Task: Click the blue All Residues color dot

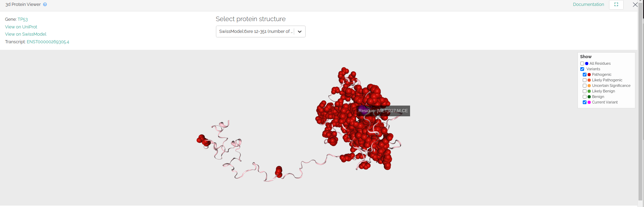Action: pyautogui.click(x=586, y=63)
